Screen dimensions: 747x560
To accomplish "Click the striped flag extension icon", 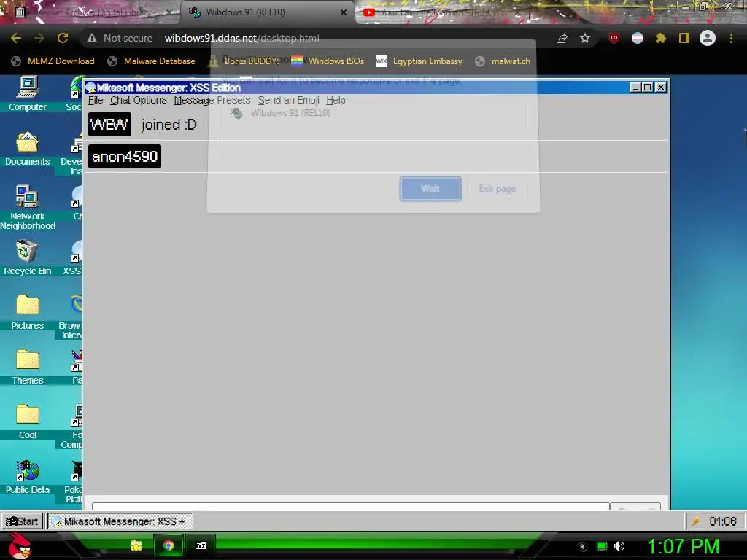I will [638, 38].
